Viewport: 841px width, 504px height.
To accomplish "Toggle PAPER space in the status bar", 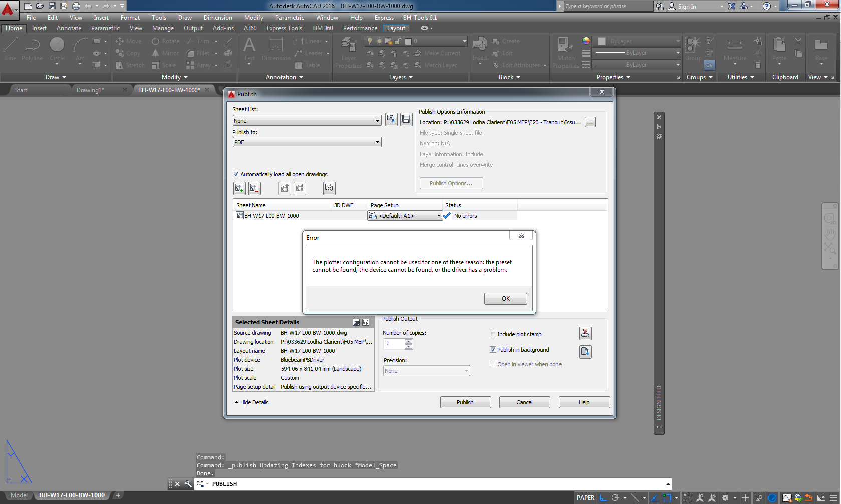I will pyautogui.click(x=585, y=497).
